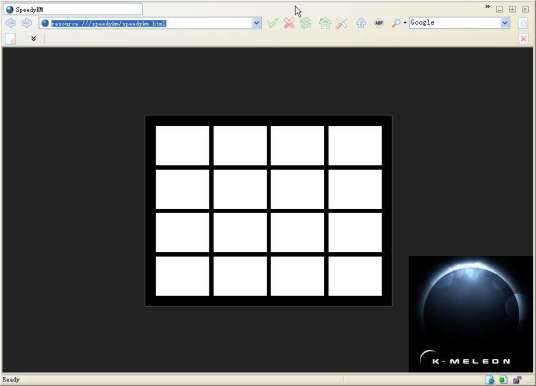Click the K-Meleon planet logo image
The image size is (536, 386).
click(x=471, y=314)
